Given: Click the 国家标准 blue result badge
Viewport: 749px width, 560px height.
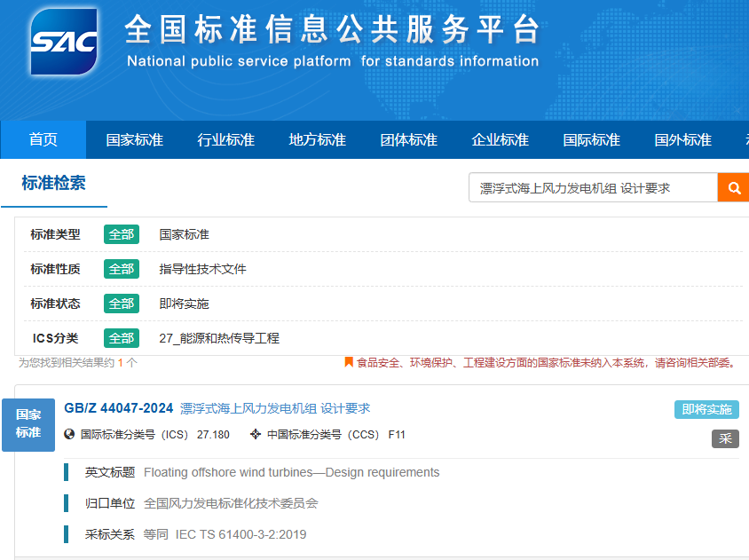Looking at the screenshot, I should tap(28, 424).
